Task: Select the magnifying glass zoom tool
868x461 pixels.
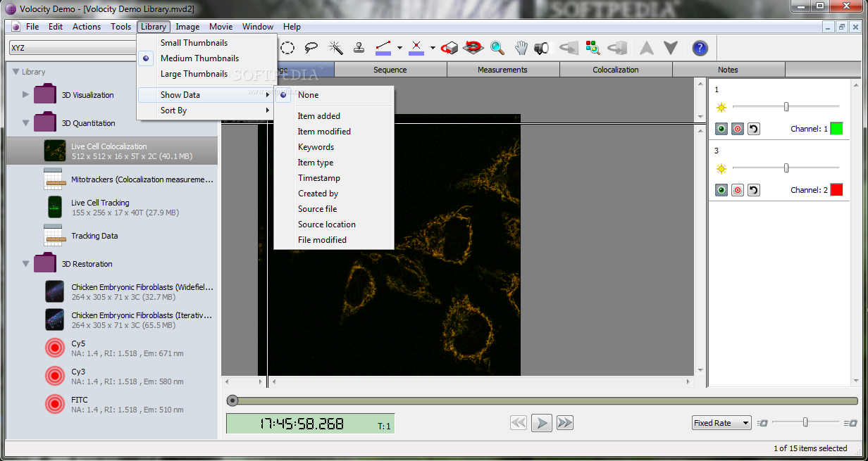Action: (497, 48)
